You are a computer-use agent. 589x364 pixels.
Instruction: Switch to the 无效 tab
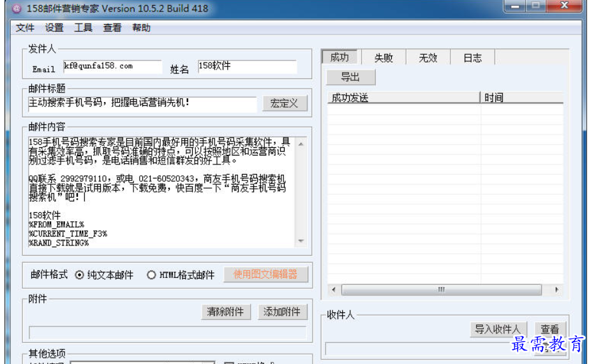pos(428,58)
